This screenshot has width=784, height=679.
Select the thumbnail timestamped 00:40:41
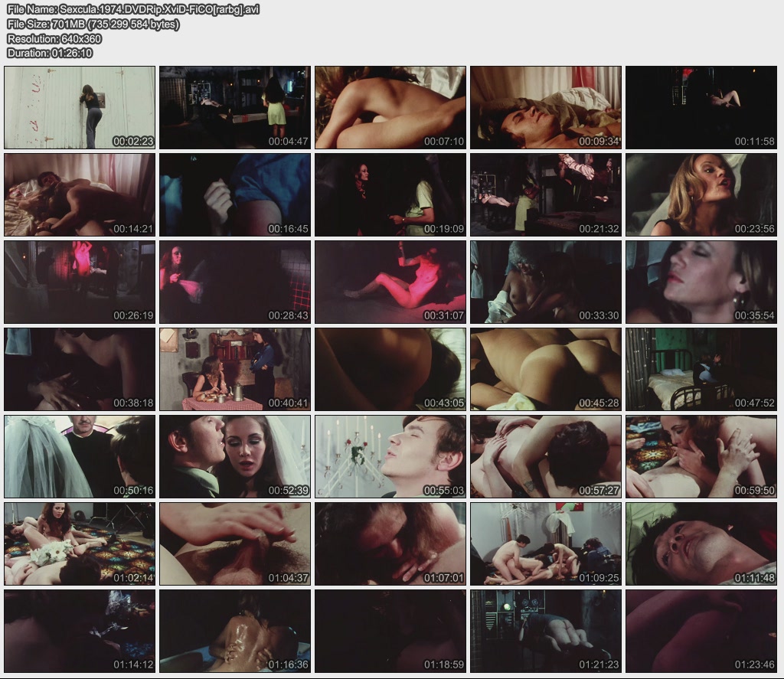(235, 369)
